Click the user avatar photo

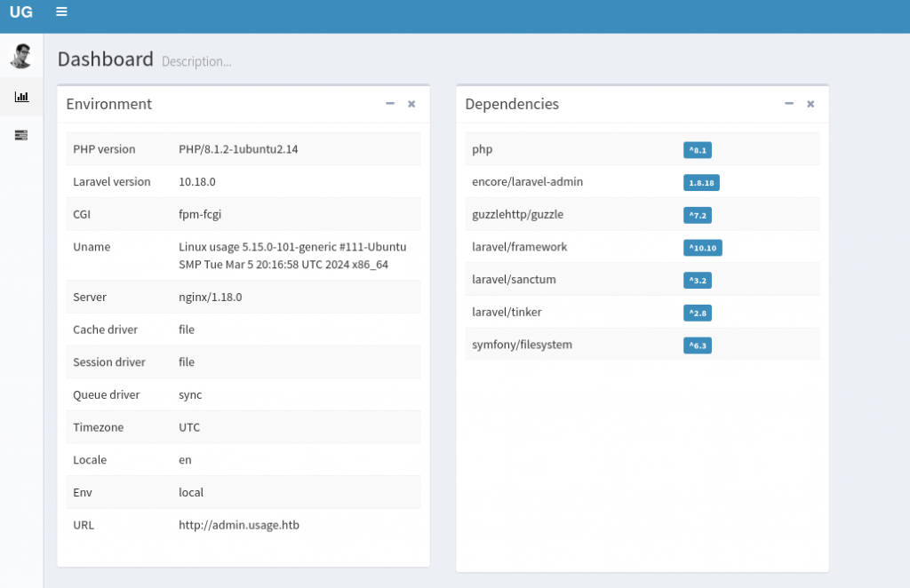[x=21, y=57]
